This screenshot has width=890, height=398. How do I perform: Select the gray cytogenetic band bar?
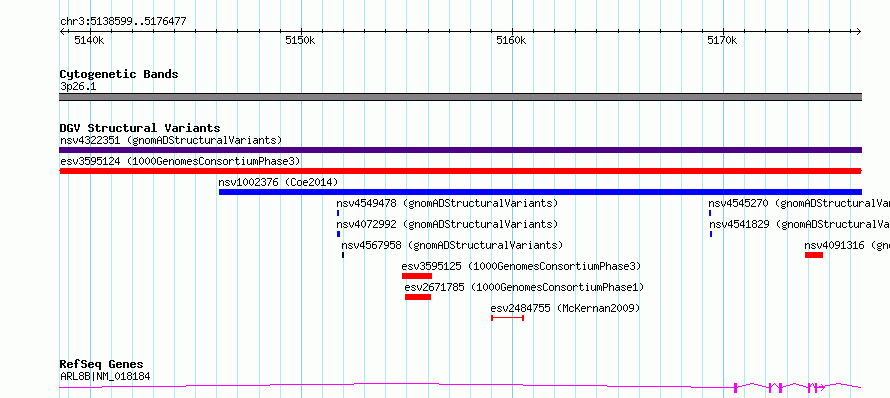[460, 97]
